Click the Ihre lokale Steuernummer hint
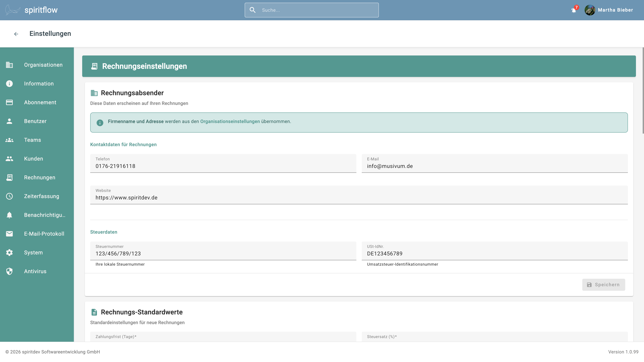Image resolution: width=644 pixels, height=362 pixels. [x=120, y=264]
